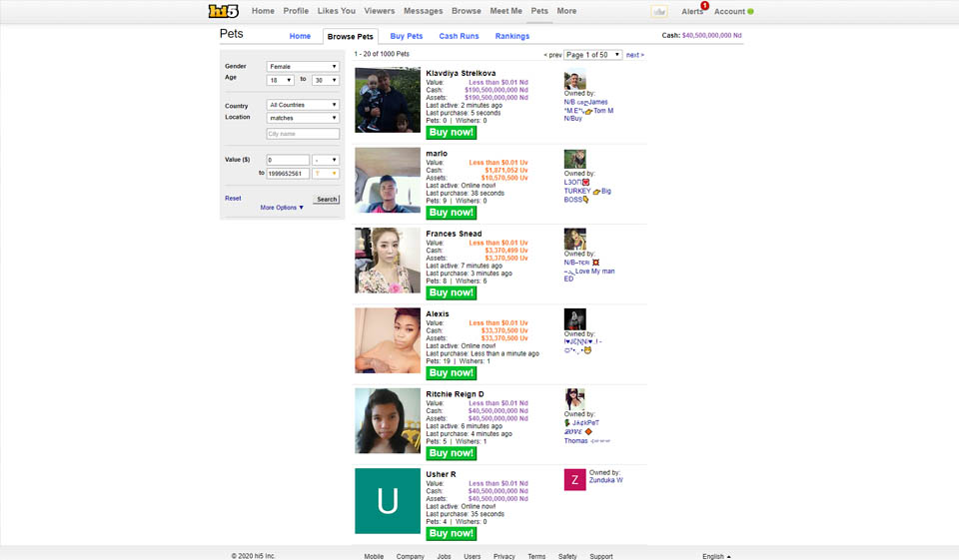Click Usher R's teal U avatar

(388, 501)
